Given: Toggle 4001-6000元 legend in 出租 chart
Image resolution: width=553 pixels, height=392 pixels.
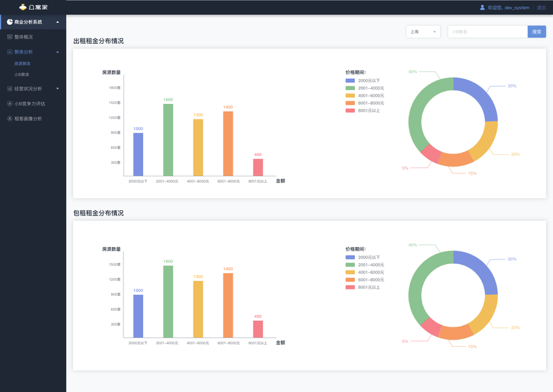Looking at the screenshot, I should [x=365, y=95].
